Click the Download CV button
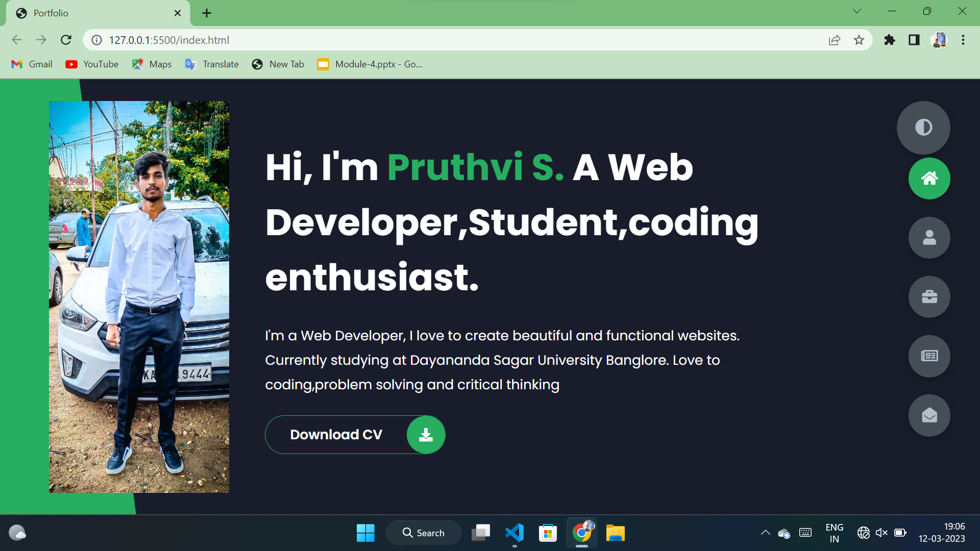Screen dimensions: 980x551 336,434
